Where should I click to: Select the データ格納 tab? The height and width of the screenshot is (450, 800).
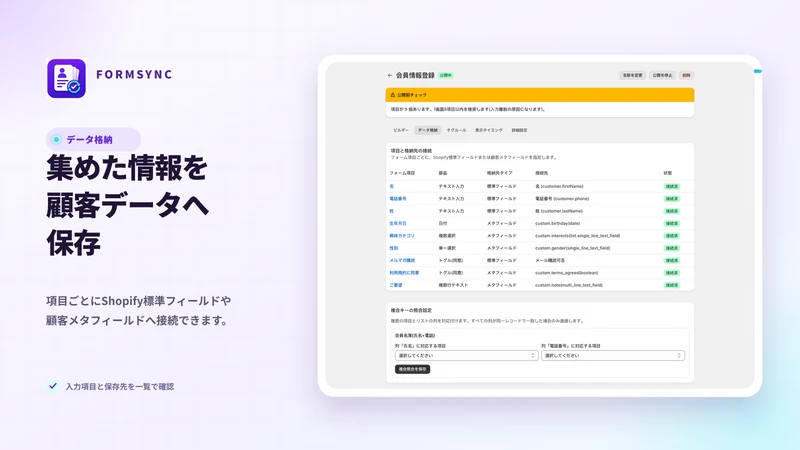click(428, 131)
